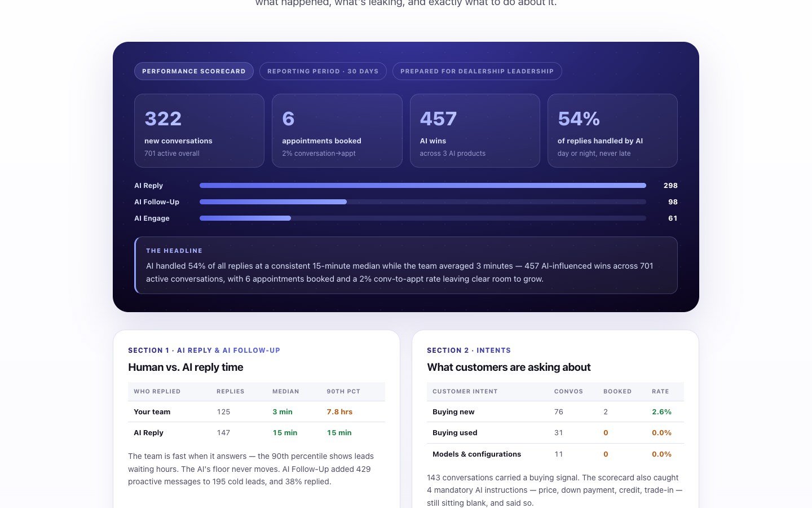
Task: Click the 11 convos cell for Models & configurations
Action: pyautogui.click(x=559, y=454)
